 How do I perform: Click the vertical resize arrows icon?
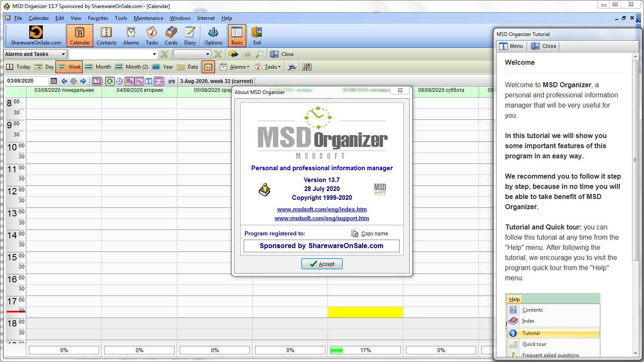click(x=149, y=81)
